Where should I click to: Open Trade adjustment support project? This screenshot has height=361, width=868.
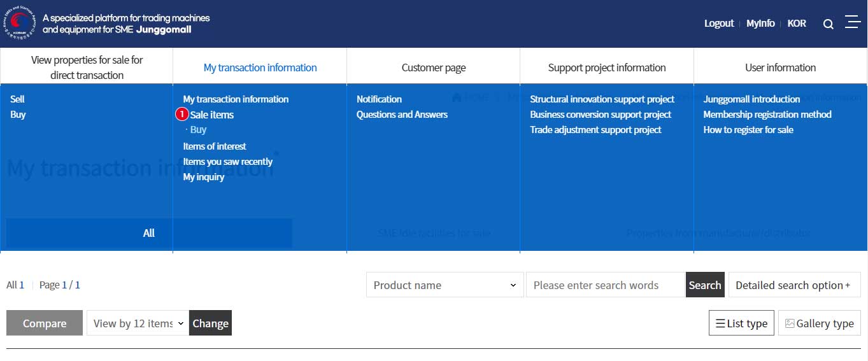595,130
